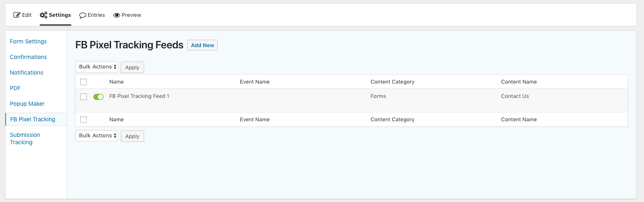Switch to the Entries tab

tap(96, 15)
